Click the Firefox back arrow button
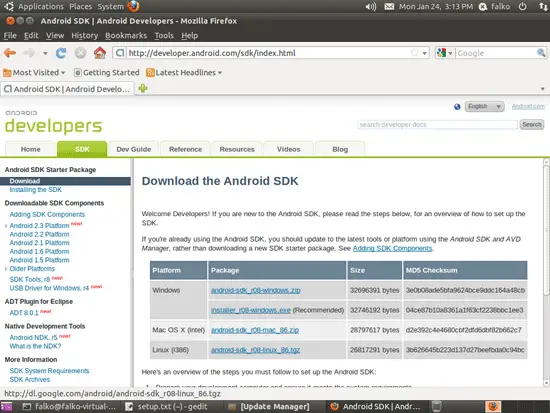The height and width of the screenshot is (413, 550). coord(10,53)
